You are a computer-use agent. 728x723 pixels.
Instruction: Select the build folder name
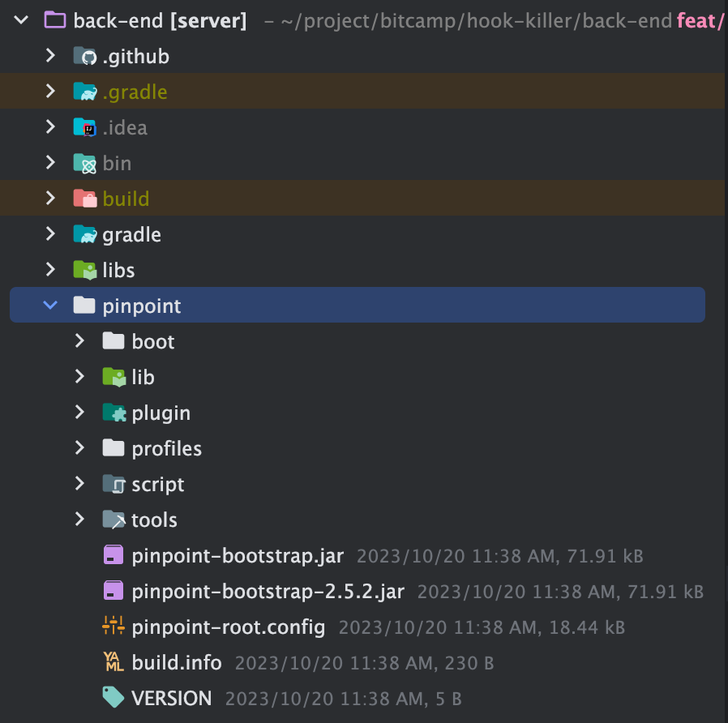pos(126,199)
